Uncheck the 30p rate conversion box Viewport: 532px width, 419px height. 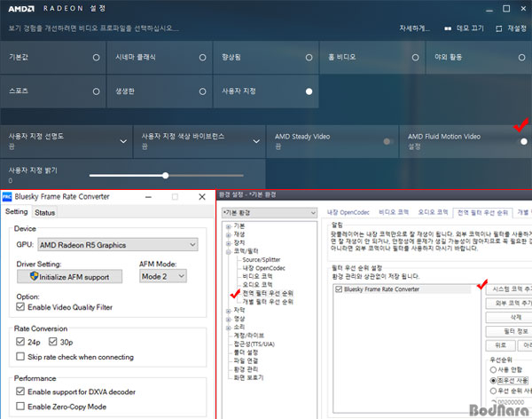[52, 342]
